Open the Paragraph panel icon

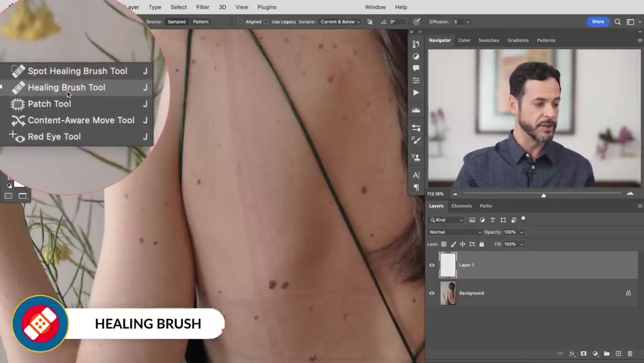click(416, 187)
